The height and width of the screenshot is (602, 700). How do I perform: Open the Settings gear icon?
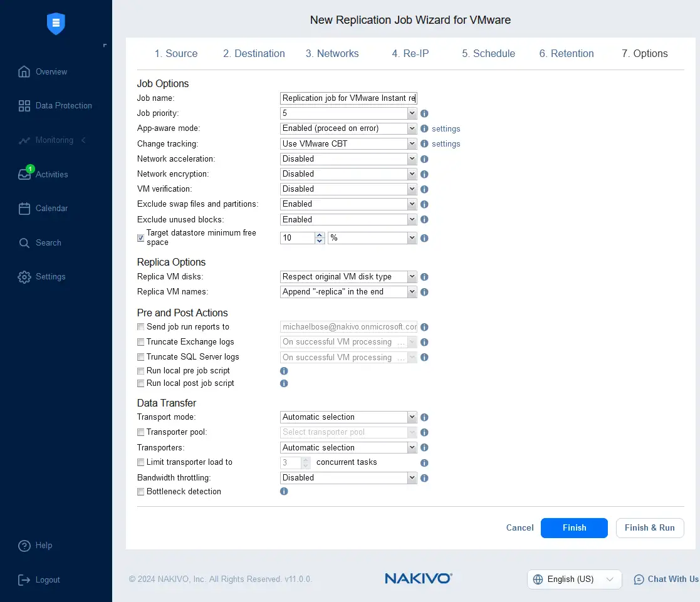pyautogui.click(x=24, y=277)
